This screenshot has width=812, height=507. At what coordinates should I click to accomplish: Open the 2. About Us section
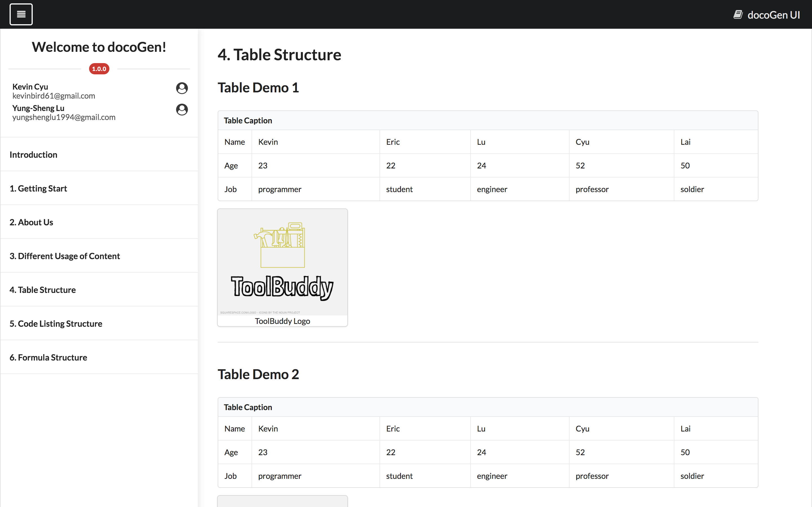pyautogui.click(x=31, y=222)
